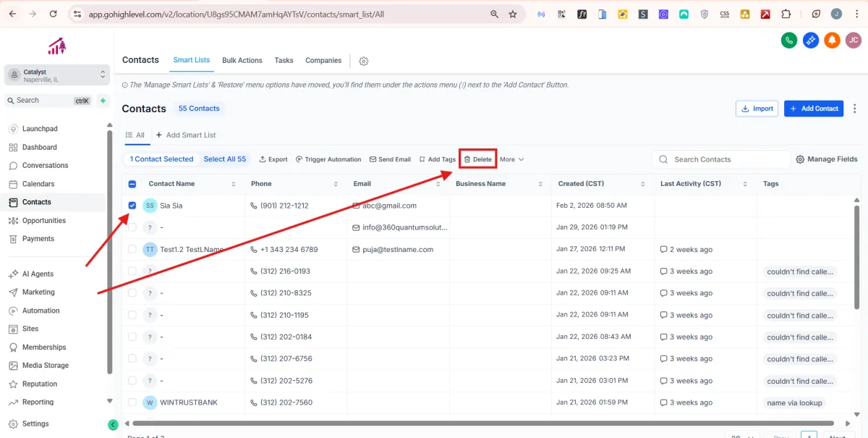Sort by Contact Name column arrows
This screenshot has height=438, width=868.
[234, 184]
